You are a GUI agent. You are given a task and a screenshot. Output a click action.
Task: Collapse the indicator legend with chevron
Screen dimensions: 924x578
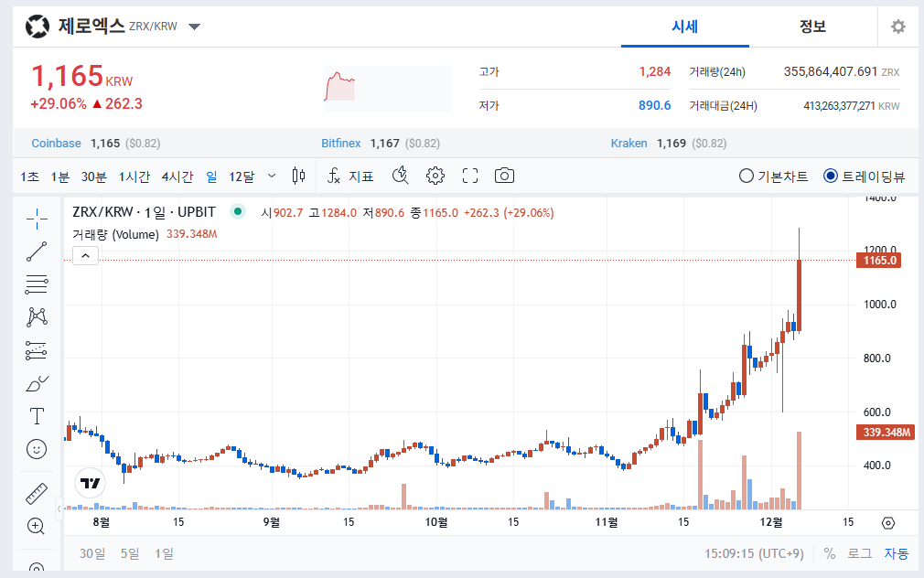(x=85, y=256)
